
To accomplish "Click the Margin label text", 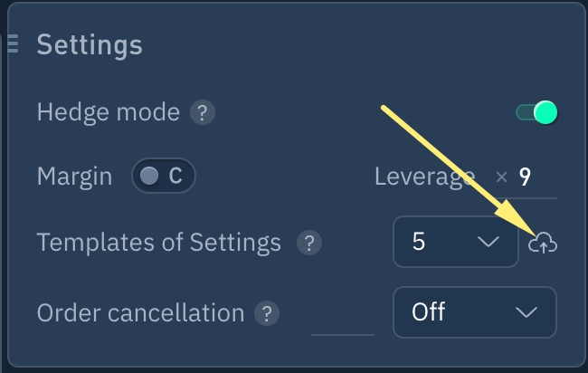I will 74,176.
